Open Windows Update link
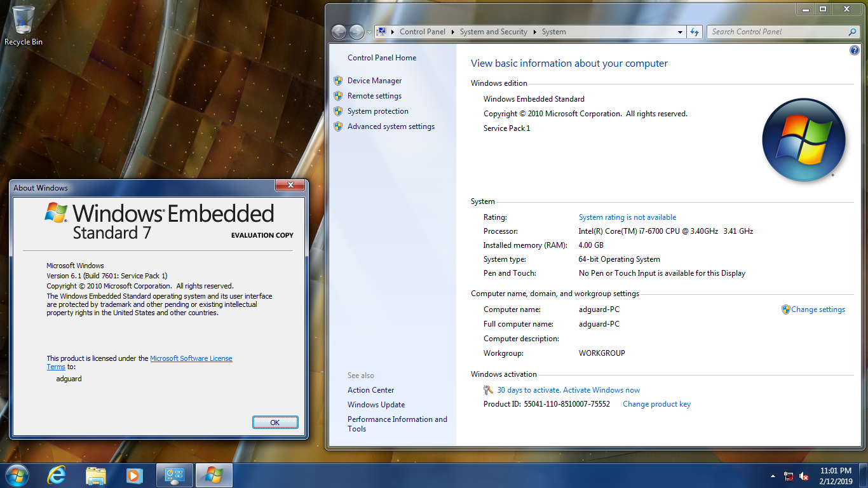Screen dimensions: 868x488 coord(376,405)
